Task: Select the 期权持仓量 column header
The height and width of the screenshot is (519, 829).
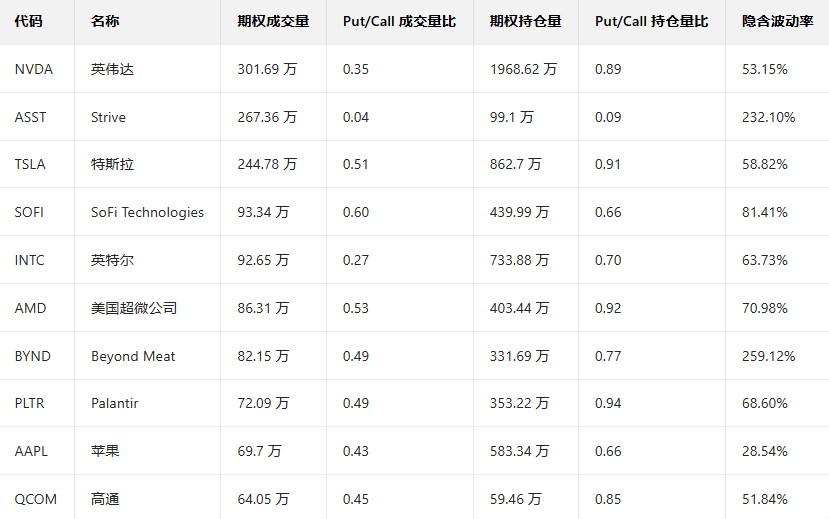Action: tap(525, 21)
